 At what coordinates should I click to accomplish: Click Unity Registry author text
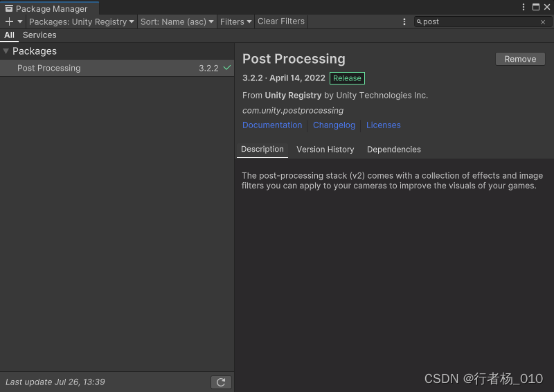[293, 96]
